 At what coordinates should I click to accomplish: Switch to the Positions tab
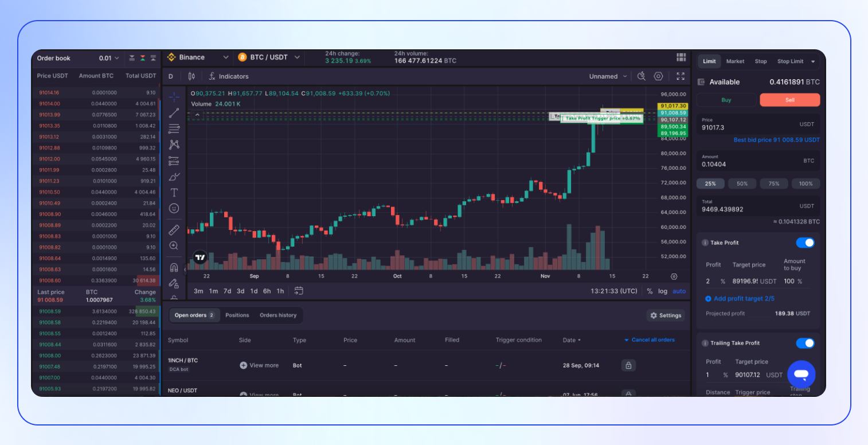point(237,315)
